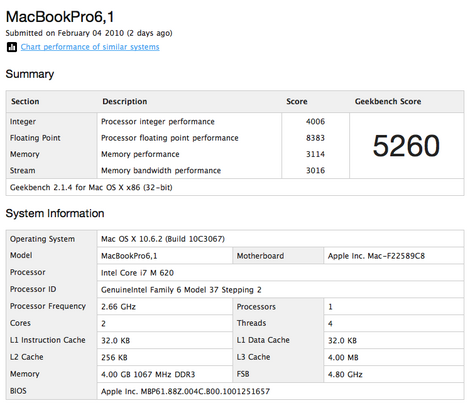Click the Section column header
Image resolution: width=470 pixels, height=408 pixels.
click(x=25, y=101)
